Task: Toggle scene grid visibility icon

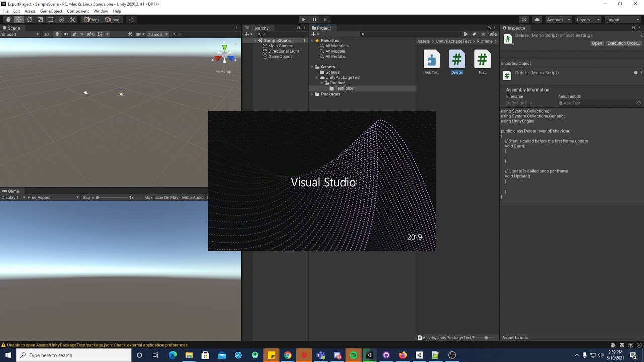Action: (101, 34)
